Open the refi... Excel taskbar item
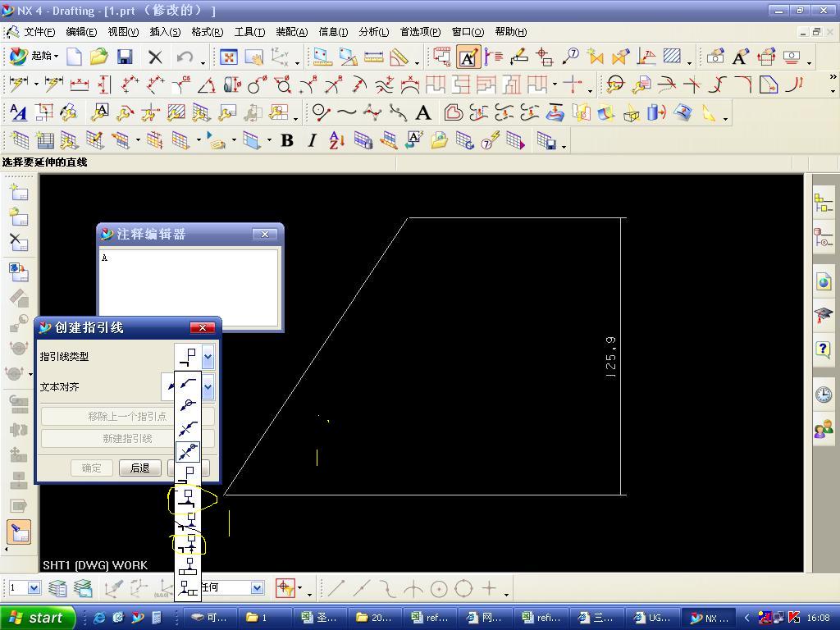Screen dimensions: 840x630 pos(541,618)
